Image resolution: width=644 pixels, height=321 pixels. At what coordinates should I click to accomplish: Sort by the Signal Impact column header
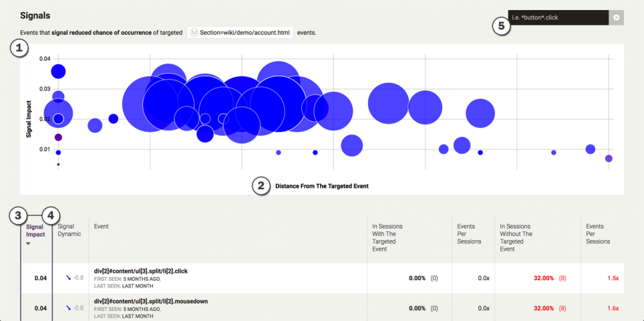(x=35, y=231)
